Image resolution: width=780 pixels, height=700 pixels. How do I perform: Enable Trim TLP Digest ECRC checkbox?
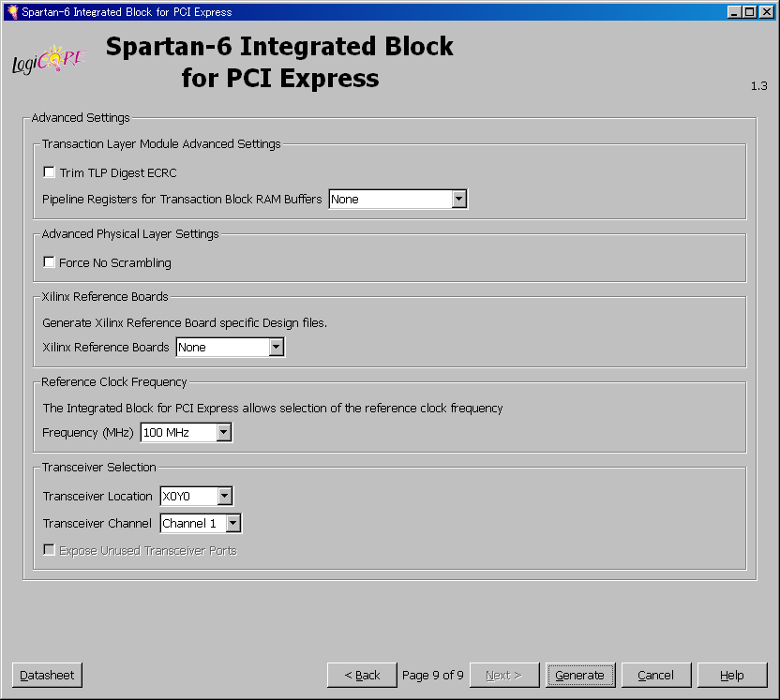pos(50,172)
